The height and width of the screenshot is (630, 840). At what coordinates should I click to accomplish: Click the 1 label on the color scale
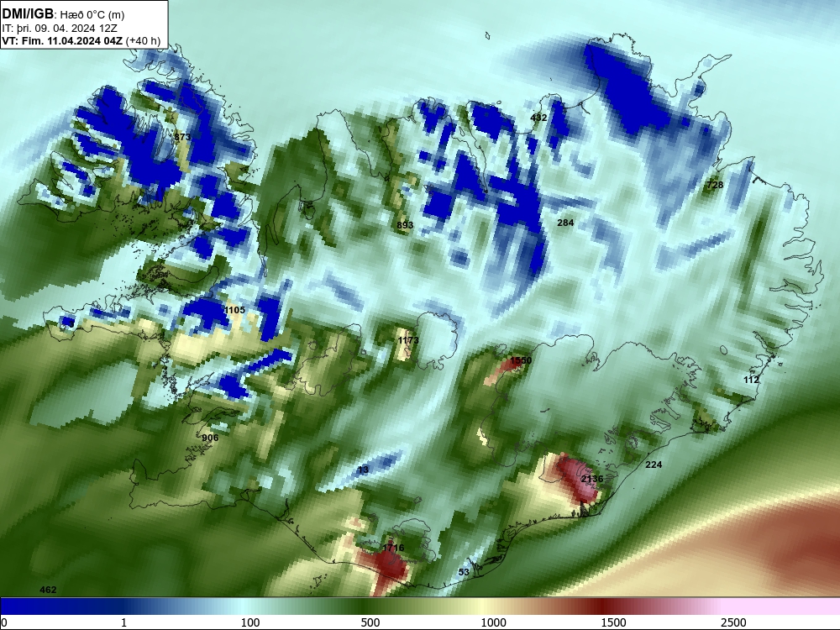pyautogui.click(x=123, y=622)
